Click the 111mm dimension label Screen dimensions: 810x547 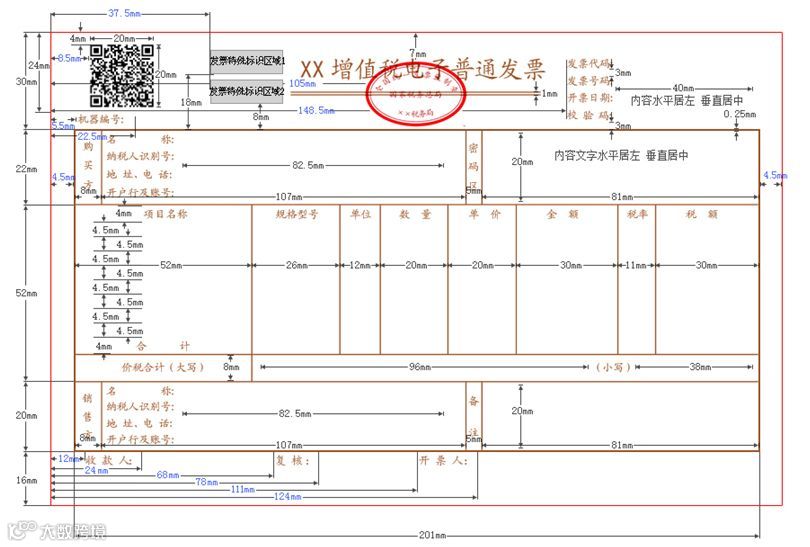[243, 489]
